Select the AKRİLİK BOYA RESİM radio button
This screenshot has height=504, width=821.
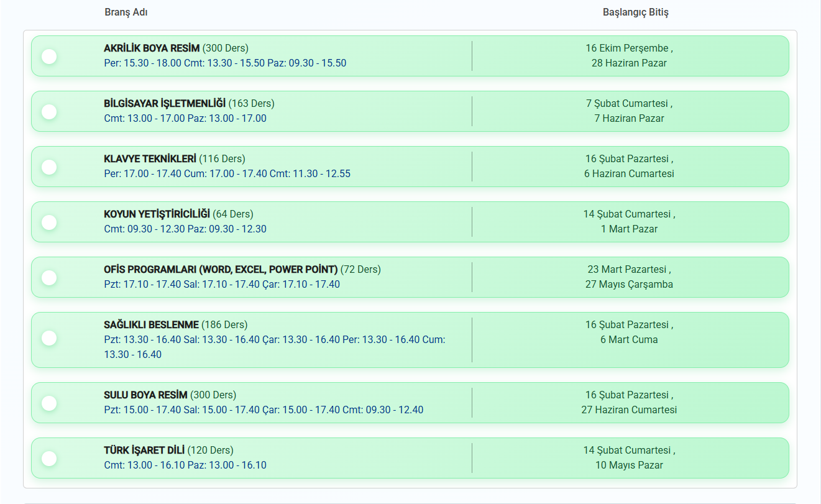tap(49, 57)
